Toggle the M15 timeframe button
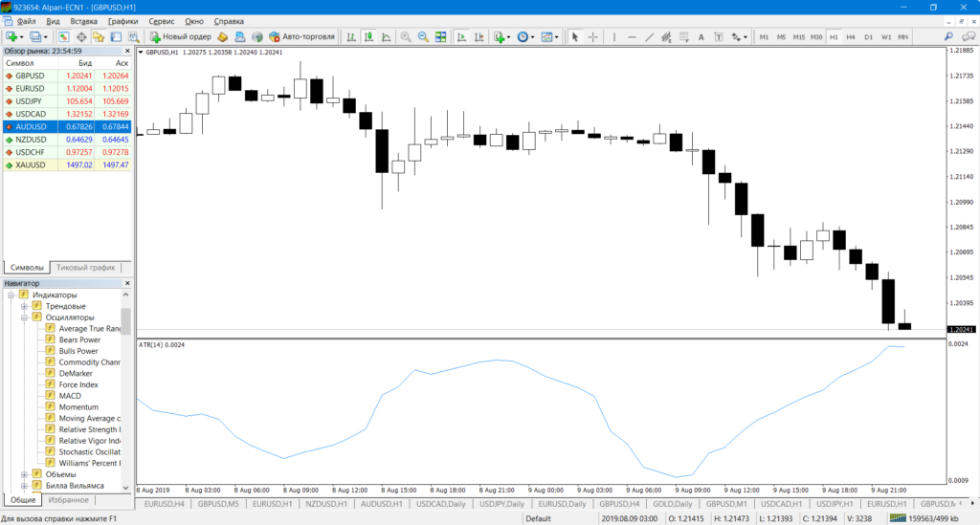Screen dimensions: 980x525 (x=799, y=37)
